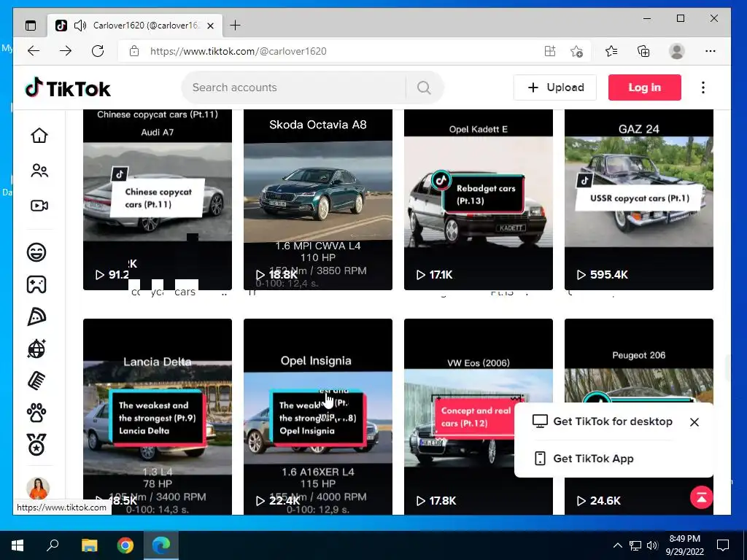Image resolution: width=747 pixels, height=560 pixels.
Task: Mute the tab using the speaker icon
Action: click(x=80, y=26)
